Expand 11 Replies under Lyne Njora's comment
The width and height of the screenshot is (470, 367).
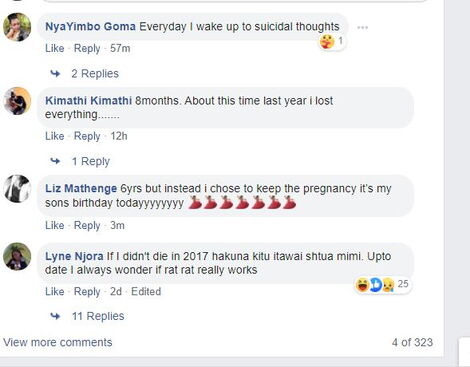98,316
